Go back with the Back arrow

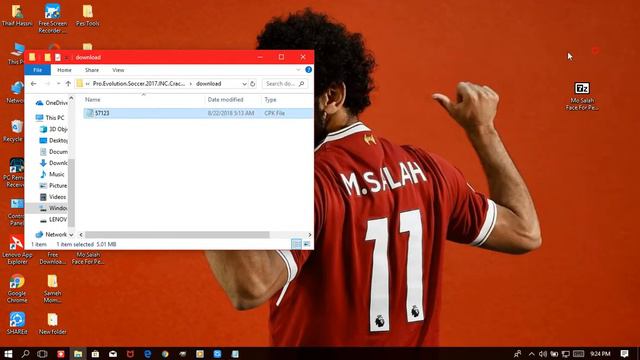[33, 84]
